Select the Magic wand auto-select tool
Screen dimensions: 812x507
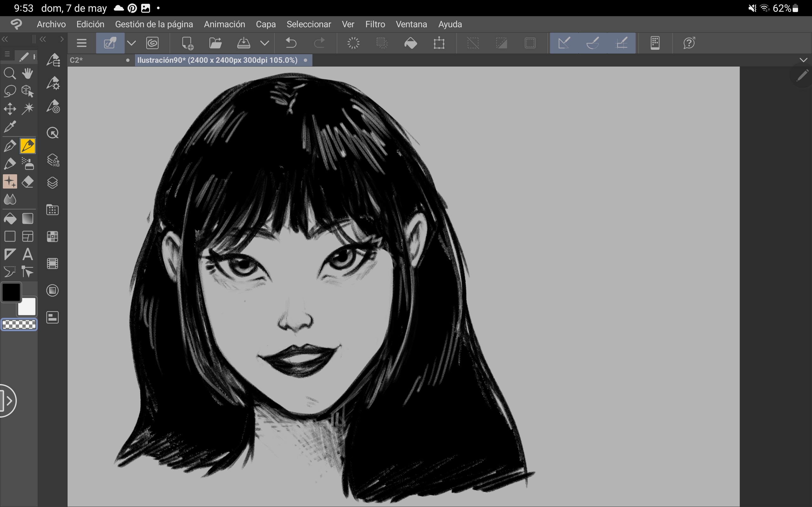[x=28, y=108]
